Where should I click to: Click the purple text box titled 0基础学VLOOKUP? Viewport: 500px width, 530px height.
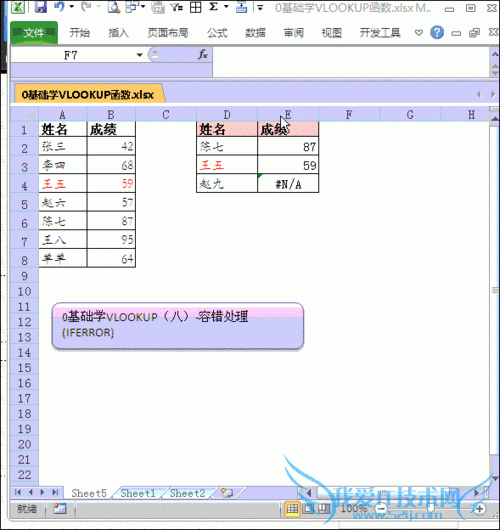click(178, 326)
